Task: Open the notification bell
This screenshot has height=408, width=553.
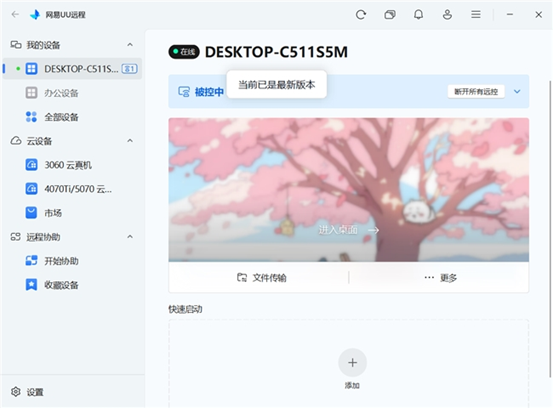Action: point(419,14)
